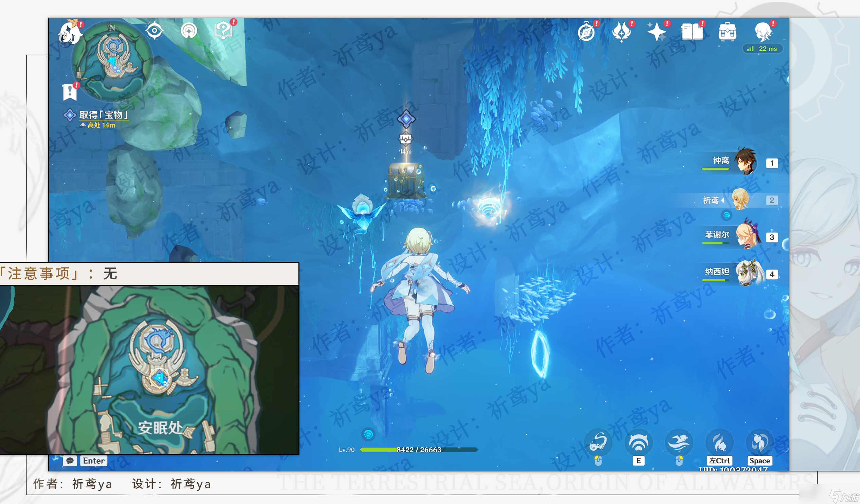Click party slot number 3

point(772,237)
